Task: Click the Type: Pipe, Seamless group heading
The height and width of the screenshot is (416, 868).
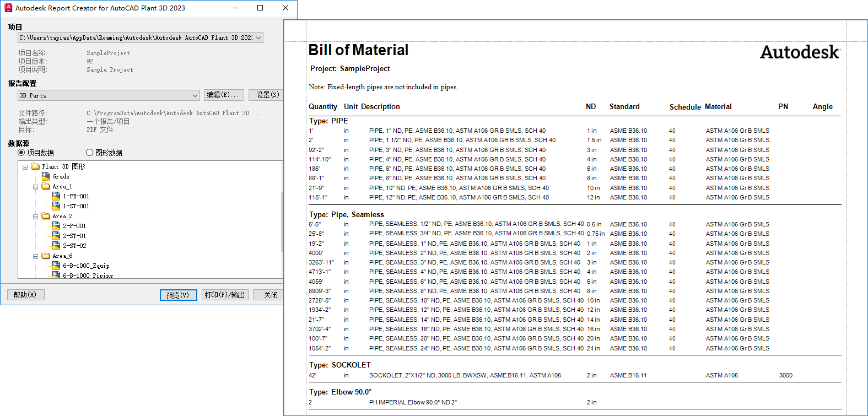Action: pos(347,214)
